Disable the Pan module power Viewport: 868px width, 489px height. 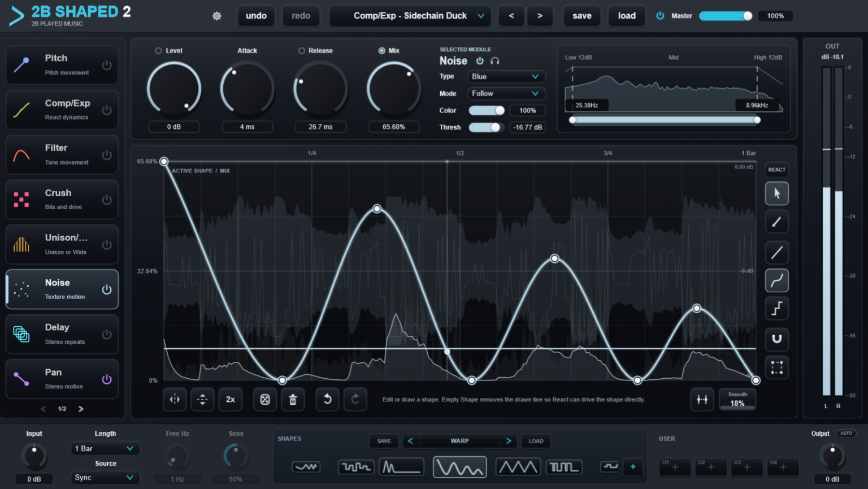tap(107, 379)
